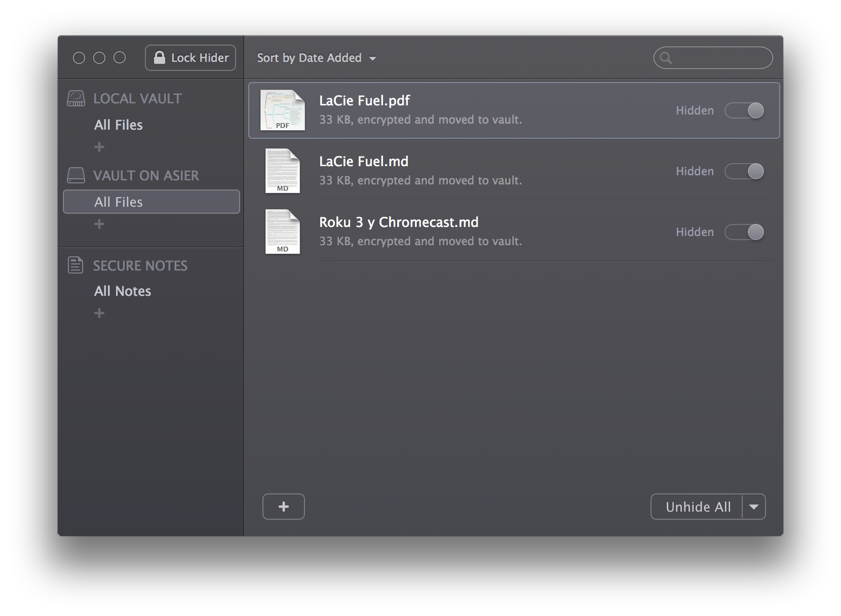Toggle hidden switch for Roku 3 y Chromecast.md
The height and width of the screenshot is (616, 841).
[x=744, y=232]
